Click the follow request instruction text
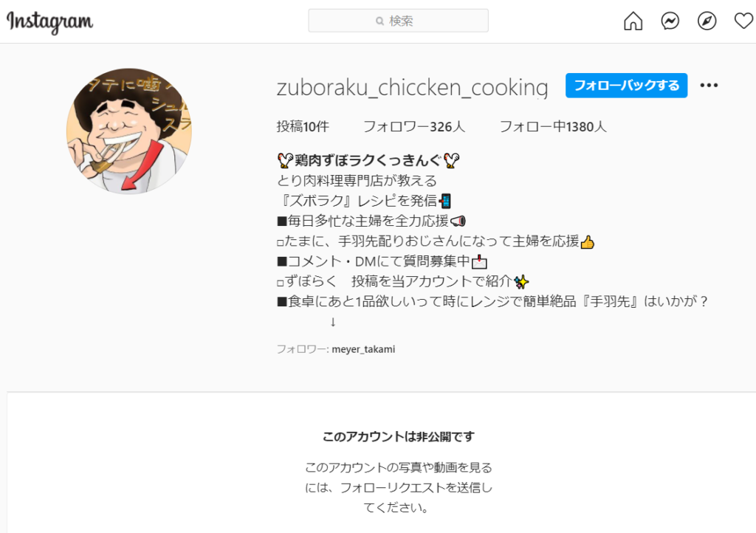This screenshot has height=533, width=756. tap(398, 487)
